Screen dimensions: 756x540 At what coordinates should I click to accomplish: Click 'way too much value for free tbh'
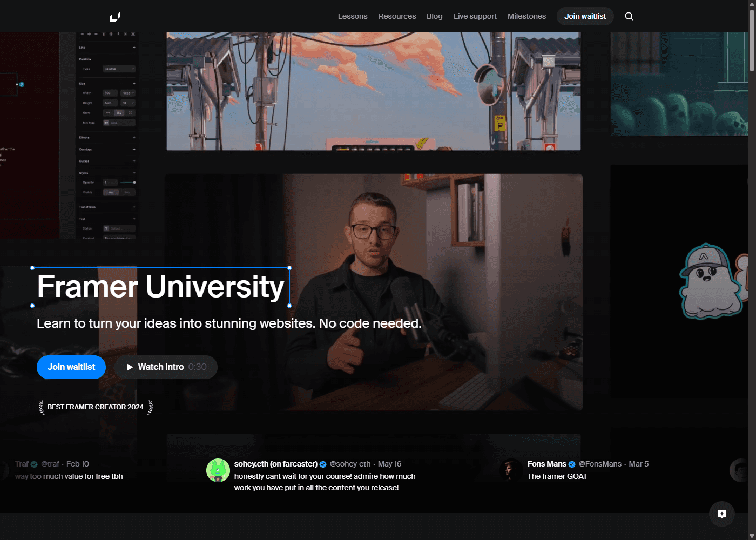pos(69,476)
